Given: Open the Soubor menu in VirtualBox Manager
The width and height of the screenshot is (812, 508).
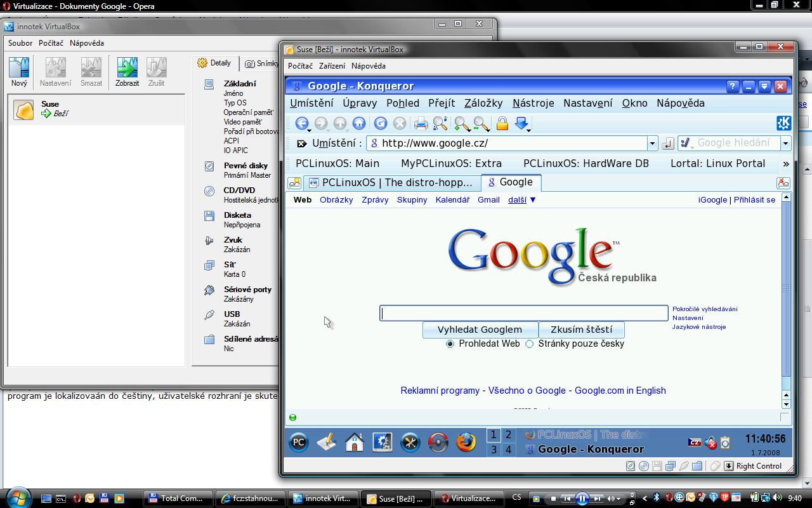Looking at the screenshot, I should (20, 43).
